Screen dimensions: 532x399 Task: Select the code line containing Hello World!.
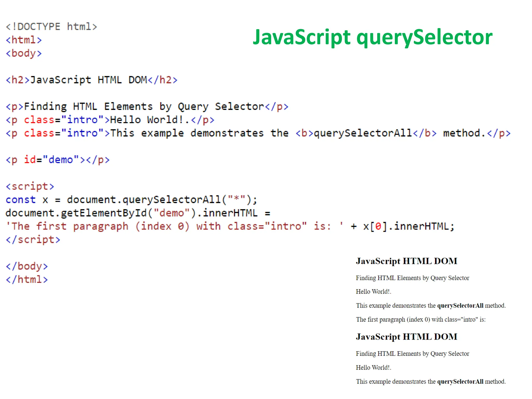point(110,120)
